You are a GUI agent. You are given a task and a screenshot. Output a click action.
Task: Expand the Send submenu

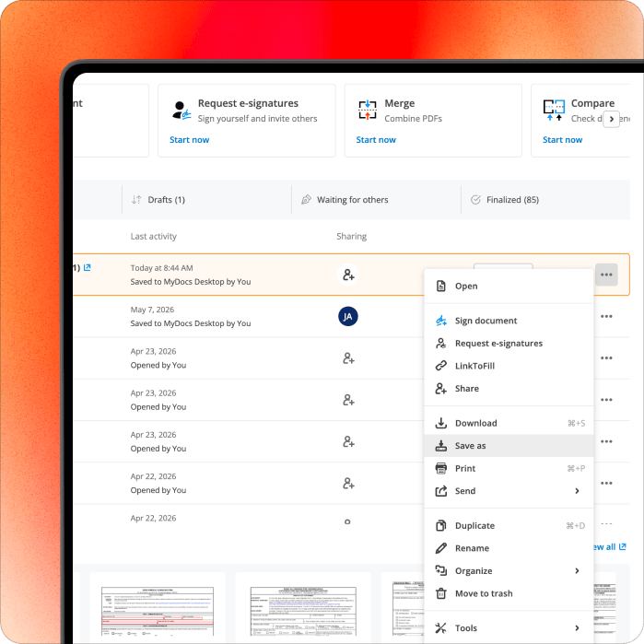tap(509, 491)
